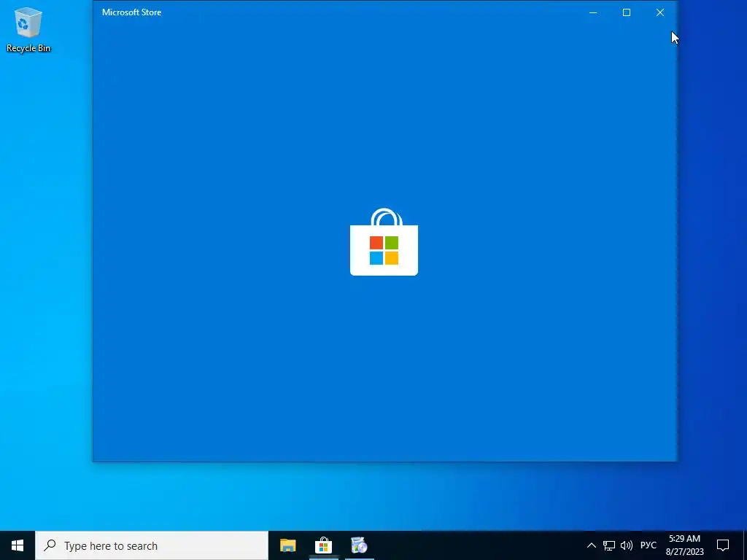Open the Recycle Bin desktop icon

pyautogui.click(x=28, y=29)
